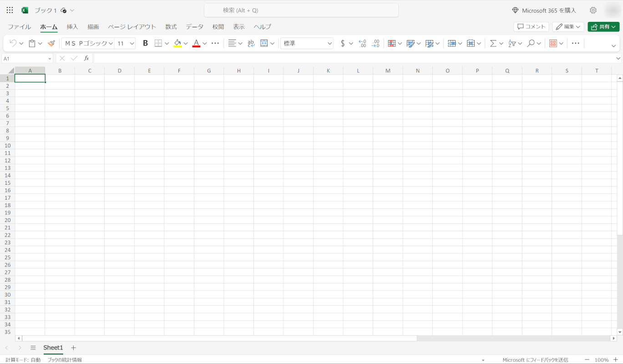Click the insert function fx icon
The image size is (623, 364).
pyautogui.click(x=86, y=58)
